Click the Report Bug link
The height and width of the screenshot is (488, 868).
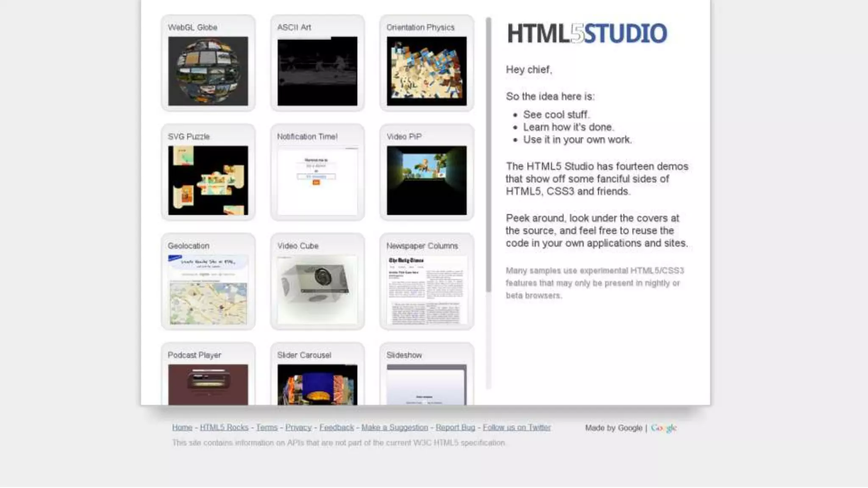[455, 427]
